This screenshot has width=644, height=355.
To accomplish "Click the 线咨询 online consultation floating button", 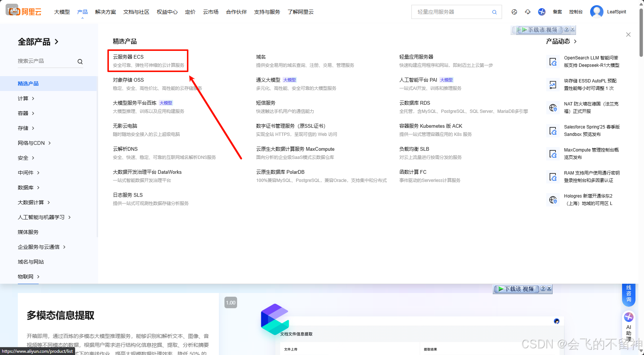I will point(629,294).
